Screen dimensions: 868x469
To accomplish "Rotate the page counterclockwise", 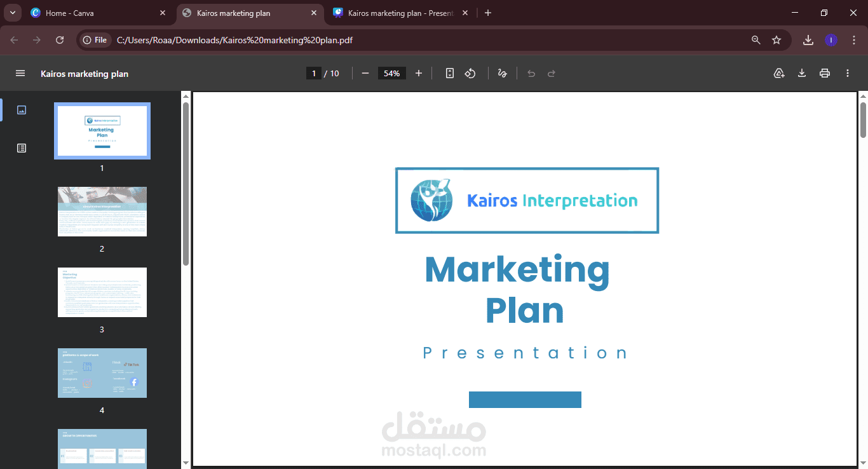I will click(x=470, y=74).
